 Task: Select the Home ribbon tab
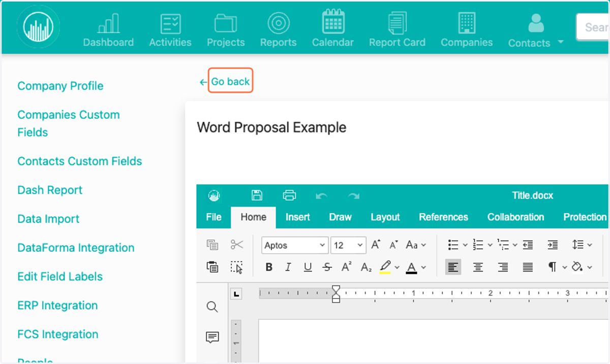(x=253, y=217)
